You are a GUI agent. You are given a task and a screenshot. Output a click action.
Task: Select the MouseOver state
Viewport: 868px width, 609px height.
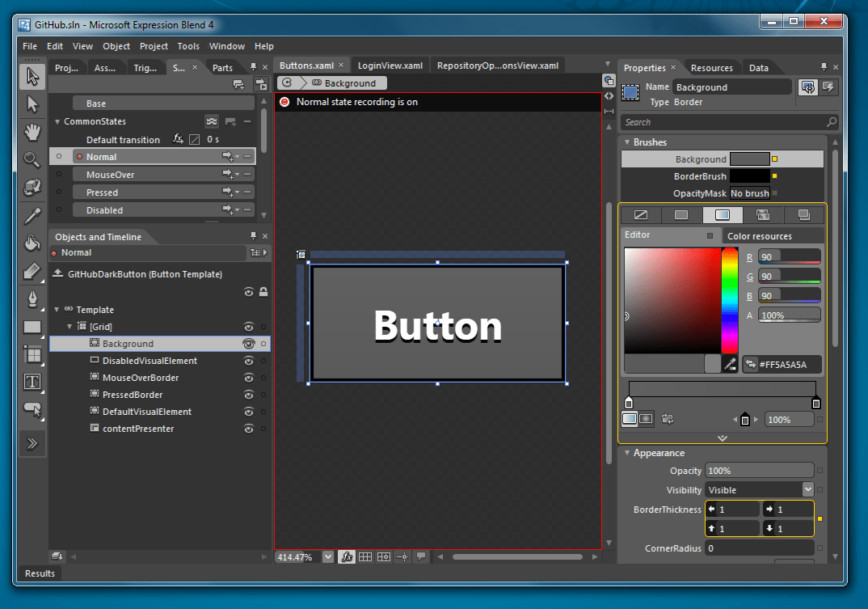click(x=111, y=175)
